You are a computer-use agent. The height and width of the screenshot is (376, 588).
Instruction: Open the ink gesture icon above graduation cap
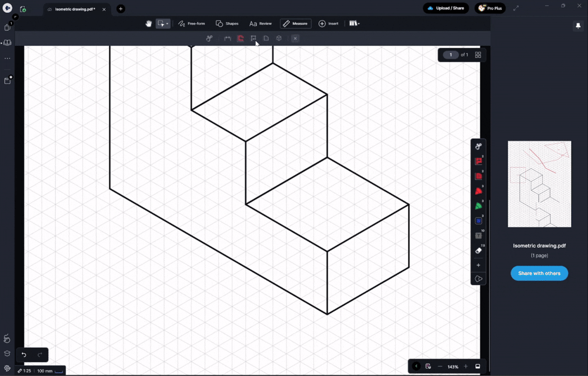point(7,338)
